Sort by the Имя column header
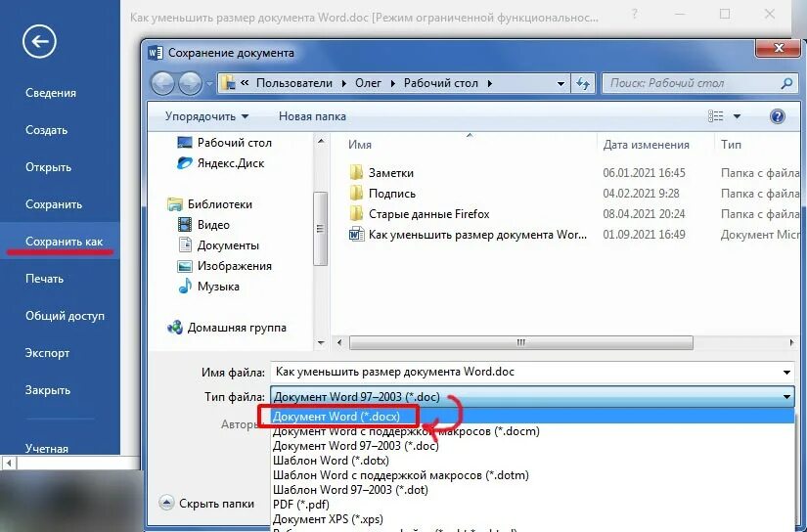This screenshot has height=532, width=807. (360, 145)
